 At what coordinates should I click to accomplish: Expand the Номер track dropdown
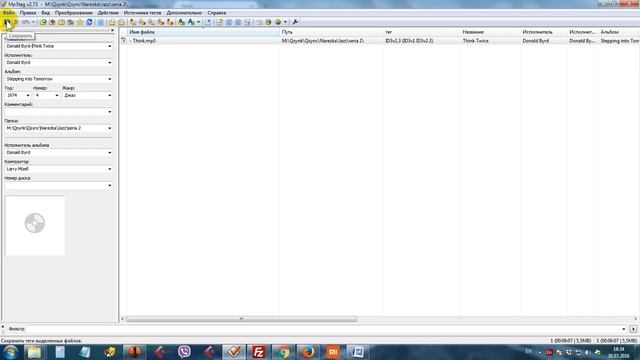click(x=57, y=96)
